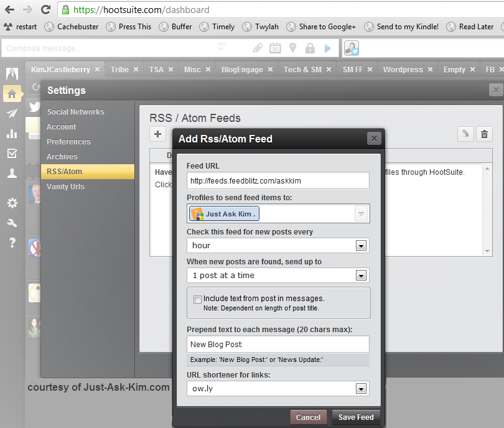Open the Cachebuster bookmarklet
Viewport: 504px width, 428px height.
tap(72, 27)
